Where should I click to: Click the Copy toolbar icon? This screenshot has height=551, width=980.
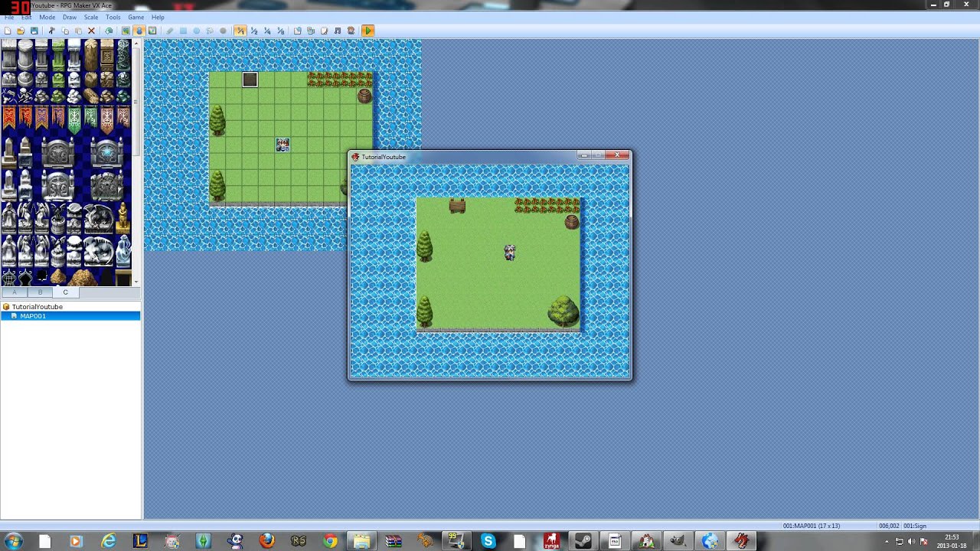65,31
